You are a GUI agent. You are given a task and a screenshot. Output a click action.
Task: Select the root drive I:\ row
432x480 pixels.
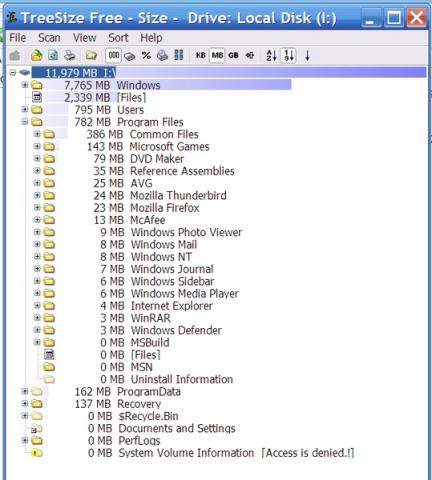[x=229, y=73]
